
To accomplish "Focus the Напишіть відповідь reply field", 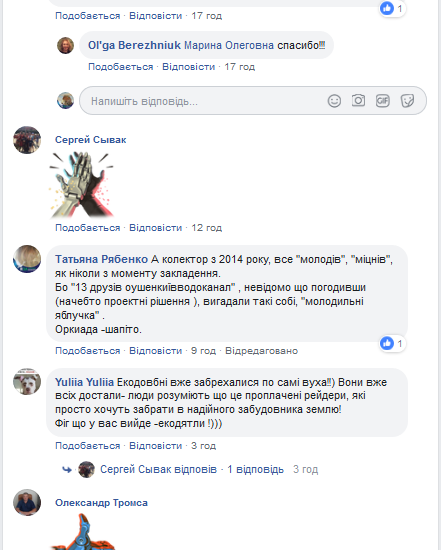I will [203, 101].
